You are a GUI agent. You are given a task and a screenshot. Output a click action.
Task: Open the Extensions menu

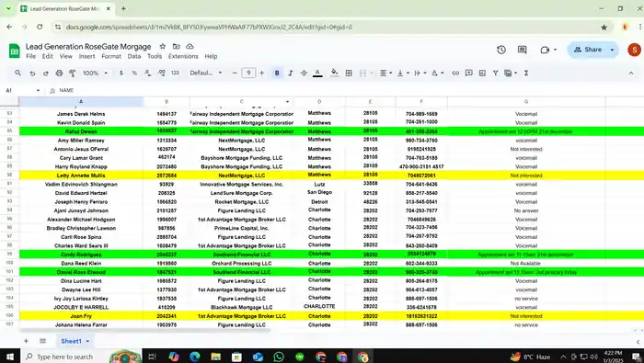[x=183, y=56]
